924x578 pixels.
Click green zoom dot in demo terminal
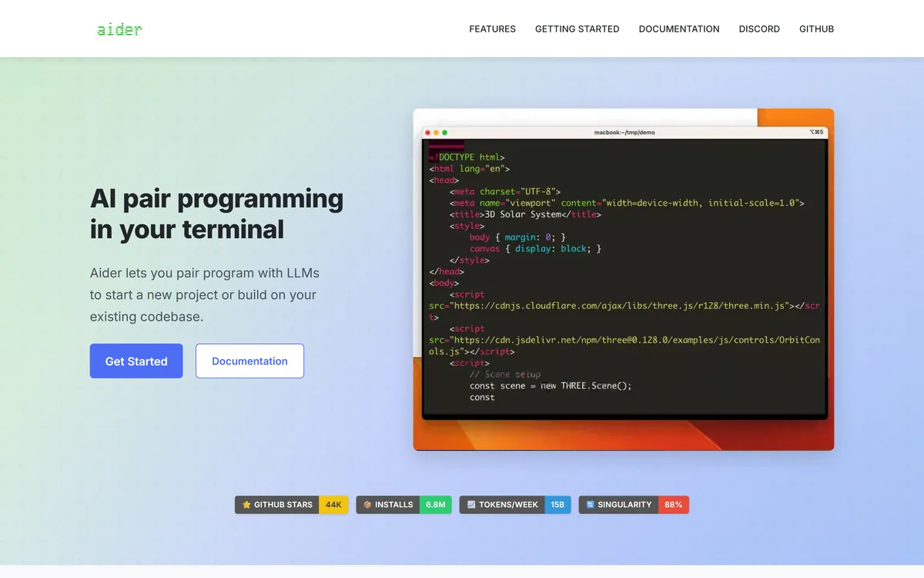click(x=444, y=133)
